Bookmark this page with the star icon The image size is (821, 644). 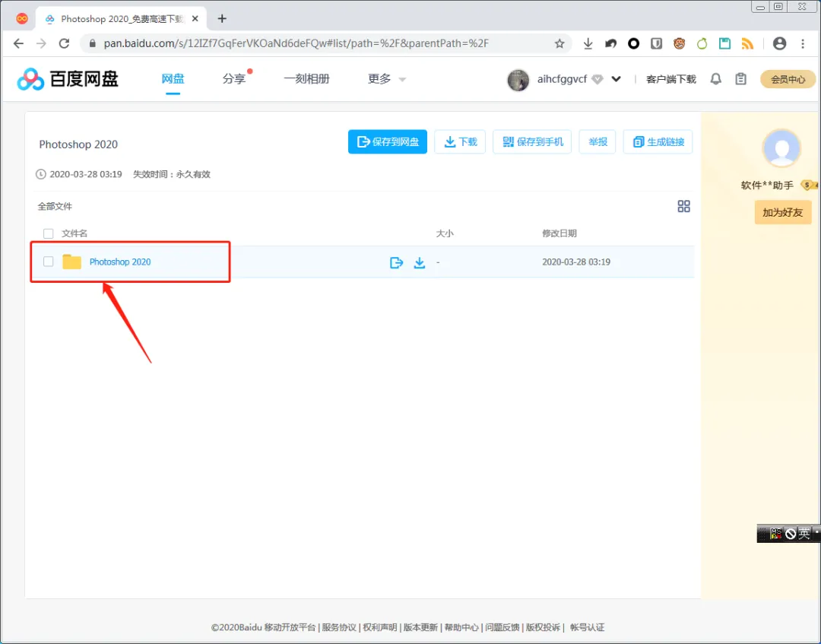[x=559, y=43]
